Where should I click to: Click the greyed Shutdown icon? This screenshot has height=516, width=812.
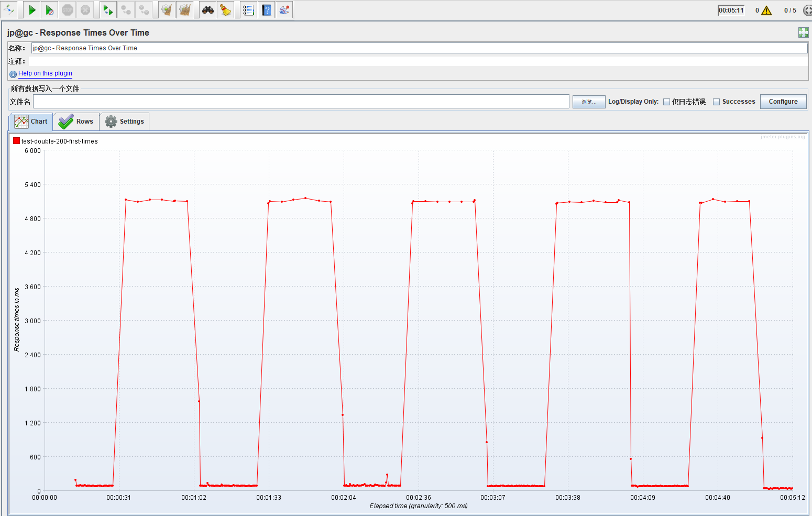(x=85, y=9)
